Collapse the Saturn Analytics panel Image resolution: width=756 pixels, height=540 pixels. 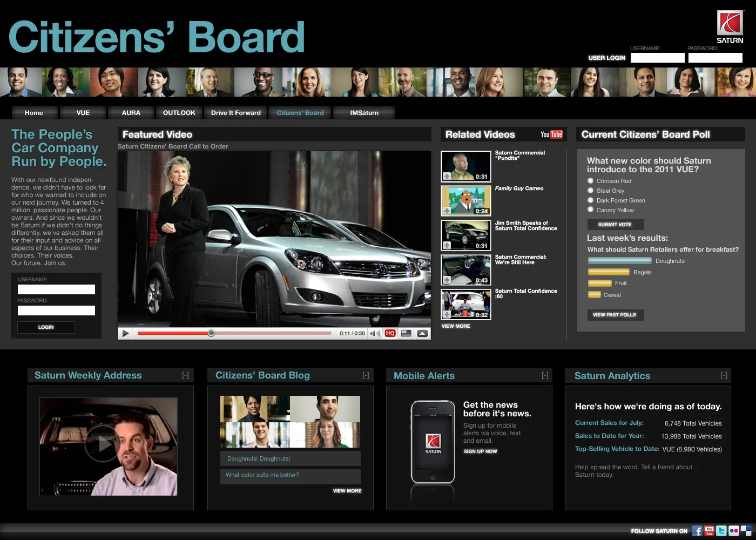click(724, 375)
